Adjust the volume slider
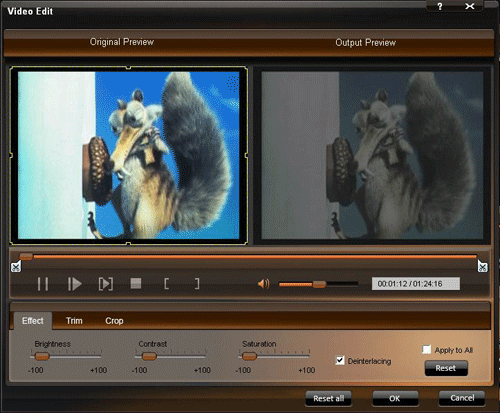 pyautogui.click(x=319, y=284)
